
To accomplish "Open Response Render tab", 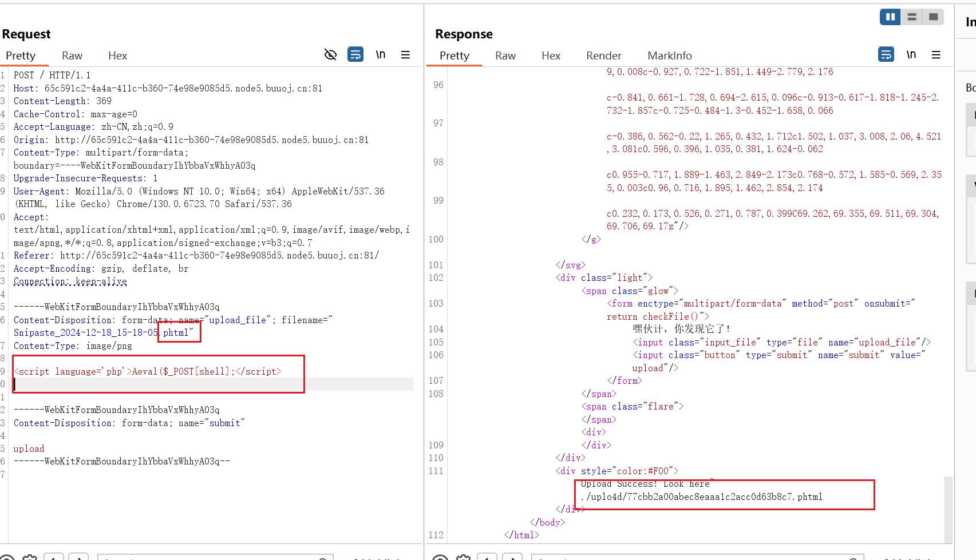I will click(x=604, y=55).
